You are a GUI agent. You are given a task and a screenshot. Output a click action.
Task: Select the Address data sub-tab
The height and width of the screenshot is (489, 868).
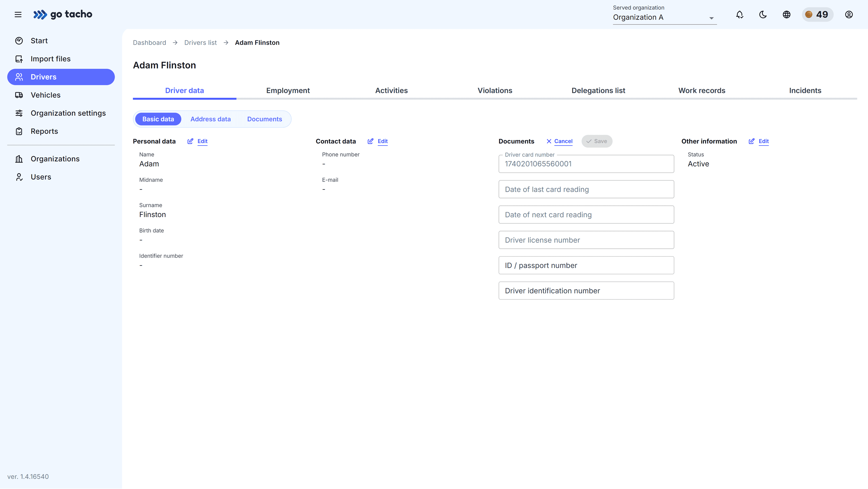pos(210,119)
